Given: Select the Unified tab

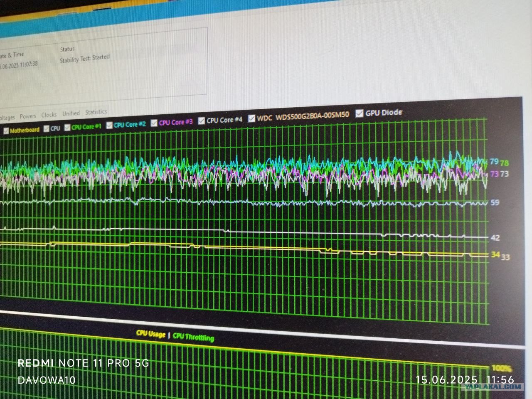Looking at the screenshot, I should click(71, 113).
